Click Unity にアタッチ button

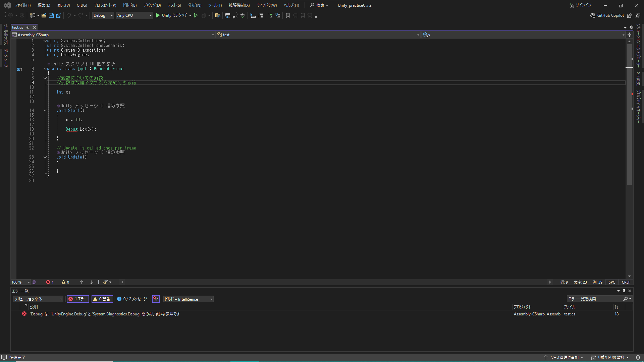click(x=171, y=15)
